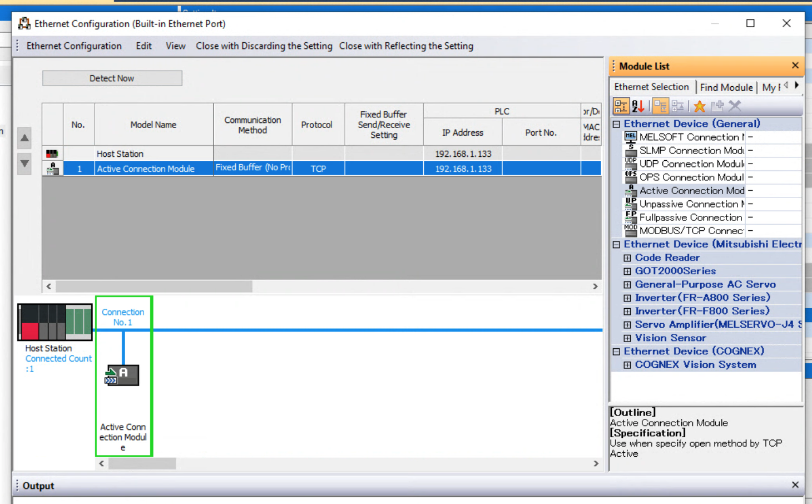Close the Output panel
This screenshot has height=504, width=812.
[795, 485]
